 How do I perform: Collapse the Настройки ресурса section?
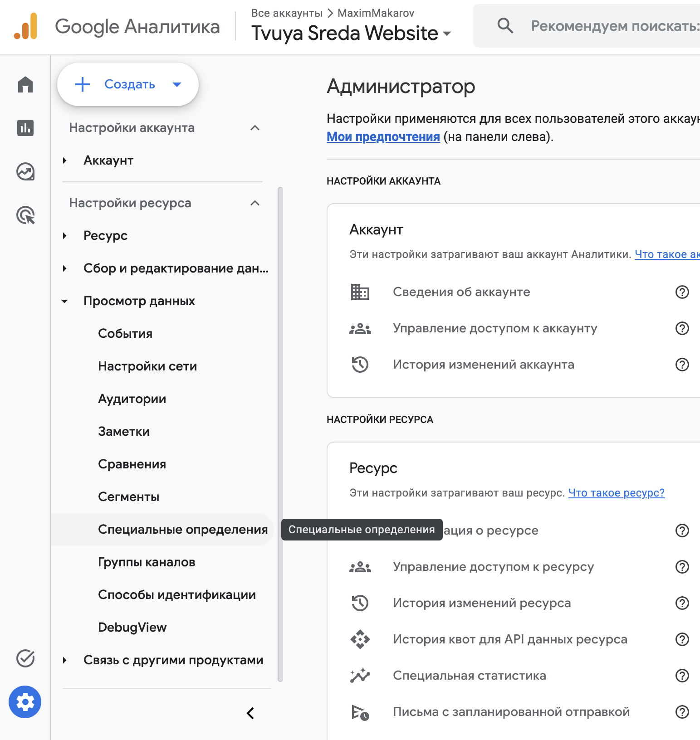tap(255, 203)
